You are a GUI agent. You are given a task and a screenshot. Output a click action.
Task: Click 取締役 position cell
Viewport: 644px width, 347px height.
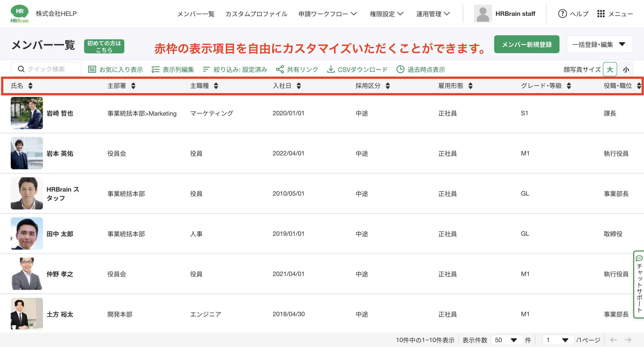[613, 234]
